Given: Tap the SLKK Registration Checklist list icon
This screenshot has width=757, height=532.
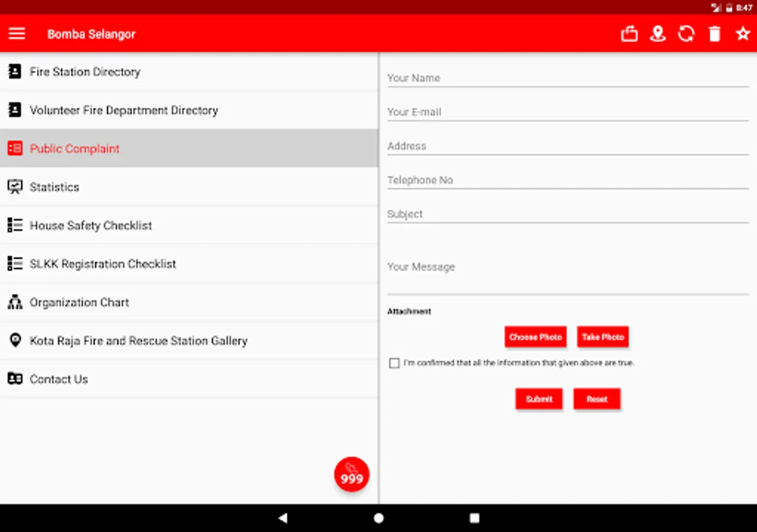Looking at the screenshot, I should click(x=15, y=264).
